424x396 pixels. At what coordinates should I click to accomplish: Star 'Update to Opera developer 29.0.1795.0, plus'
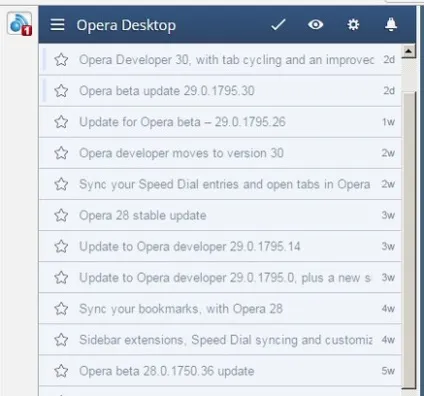click(61, 278)
